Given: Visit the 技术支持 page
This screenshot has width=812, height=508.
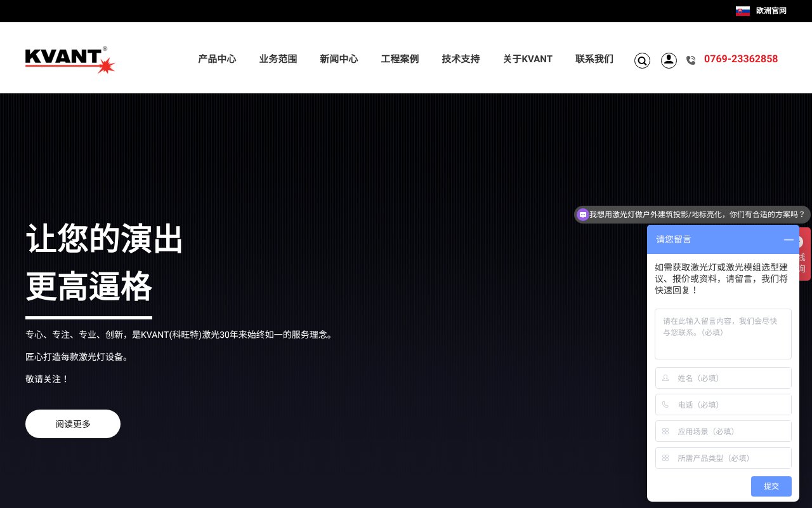Looking at the screenshot, I should [461, 58].
